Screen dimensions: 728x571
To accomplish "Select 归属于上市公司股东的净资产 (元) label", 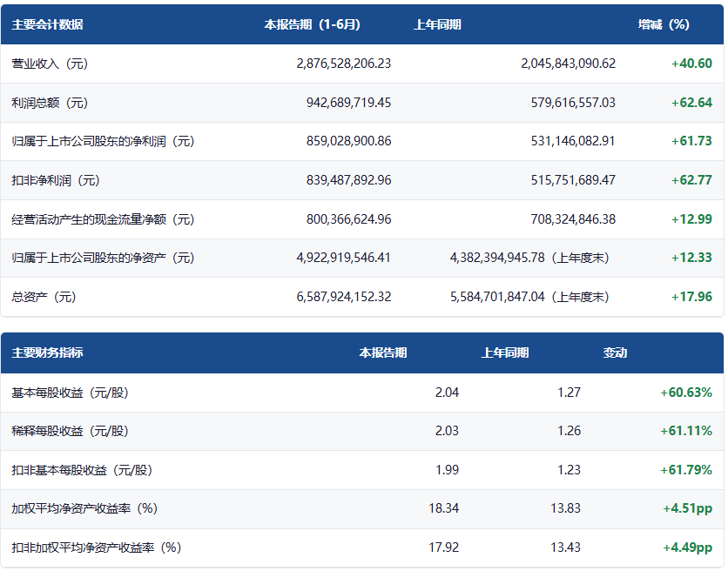I will click(103, 258).
